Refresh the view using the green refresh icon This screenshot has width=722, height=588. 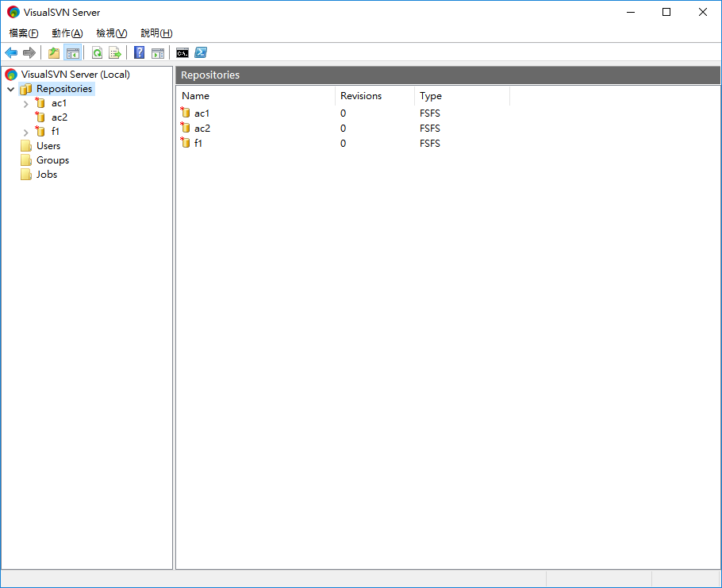97,53
